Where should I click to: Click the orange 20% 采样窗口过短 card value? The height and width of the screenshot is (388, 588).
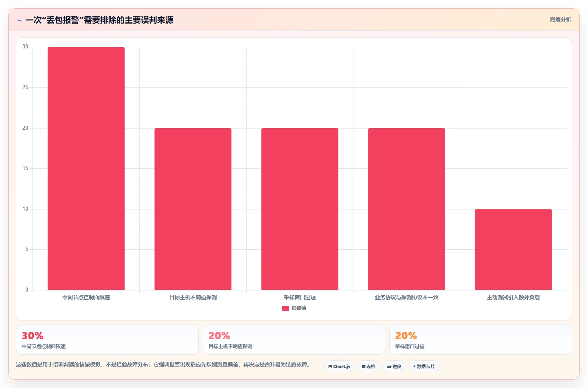[406, 336]
